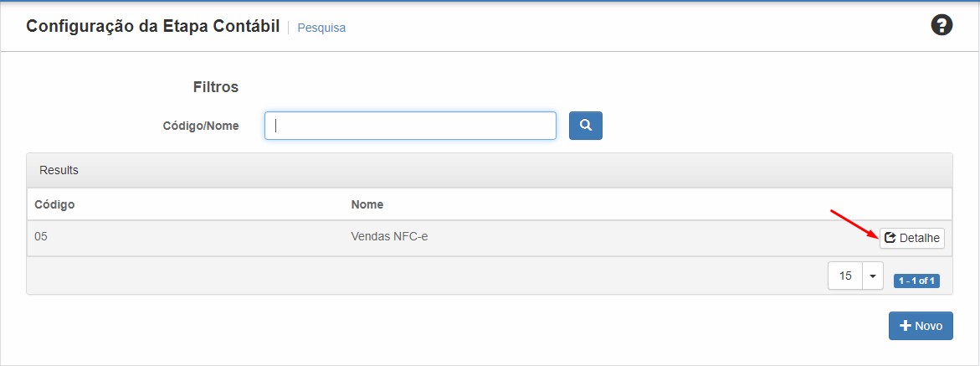
Task: Click the Filtros section heading
Action: (216, 87)
